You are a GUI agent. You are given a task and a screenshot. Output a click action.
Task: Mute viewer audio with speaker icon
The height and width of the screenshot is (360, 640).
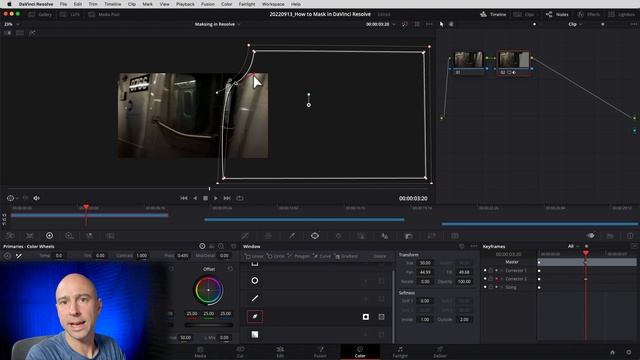pos(36,198)
